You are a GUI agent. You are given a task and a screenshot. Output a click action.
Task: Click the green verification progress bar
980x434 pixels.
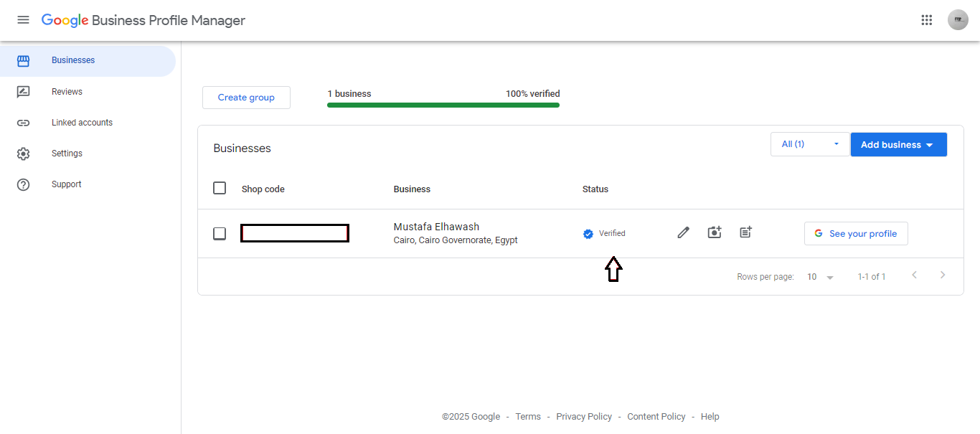click(x=443, y=105)
